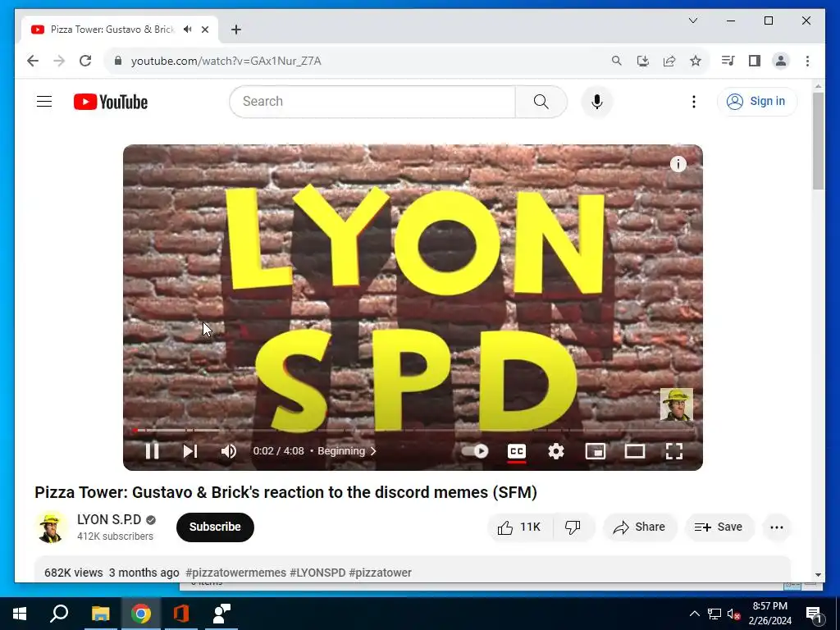Open Windows taskbar search
840x630 pixels.
coord(59,614)
